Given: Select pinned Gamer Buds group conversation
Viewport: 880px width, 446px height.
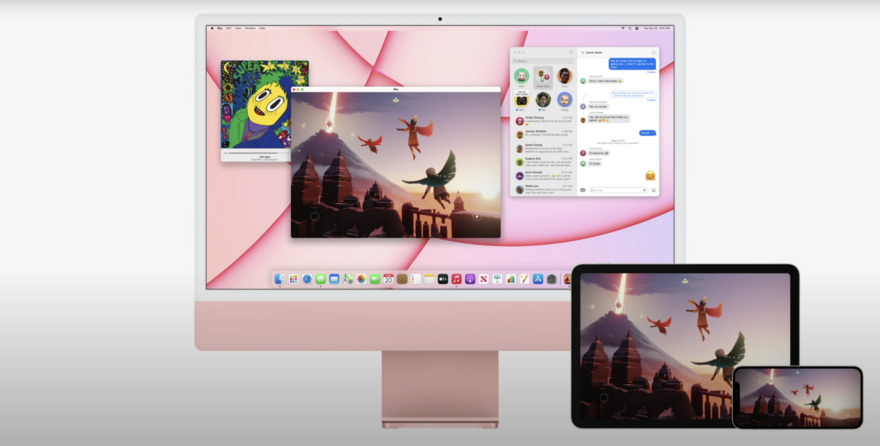Looking at the screenshot, I should 543,77.
